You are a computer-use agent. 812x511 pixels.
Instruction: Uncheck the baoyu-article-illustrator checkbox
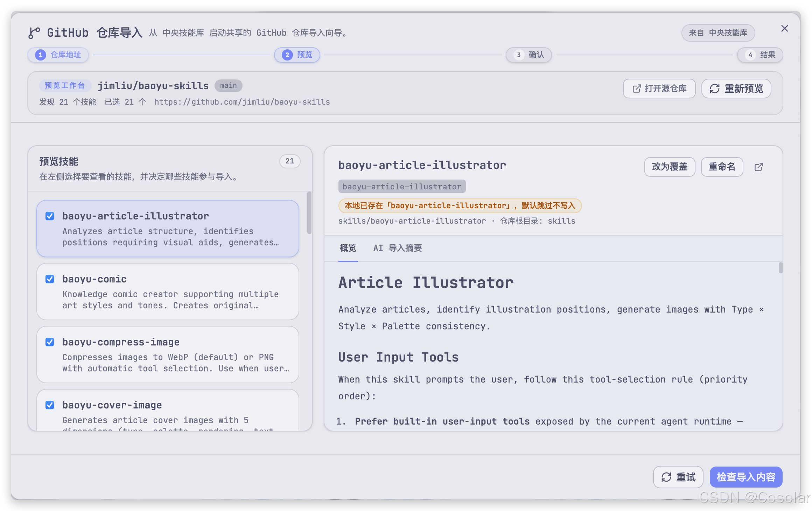[x=50, y=216]
